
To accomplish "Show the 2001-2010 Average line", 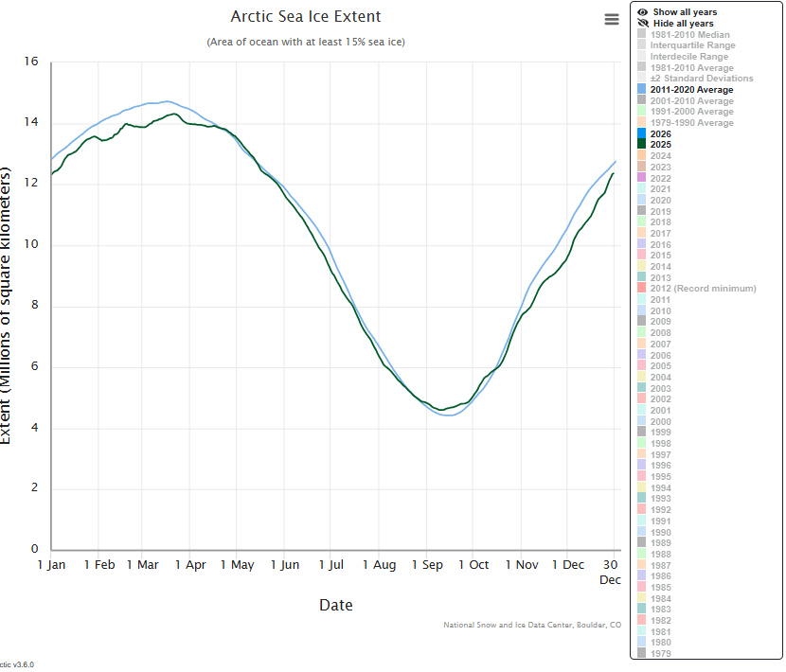I will 691,101.
